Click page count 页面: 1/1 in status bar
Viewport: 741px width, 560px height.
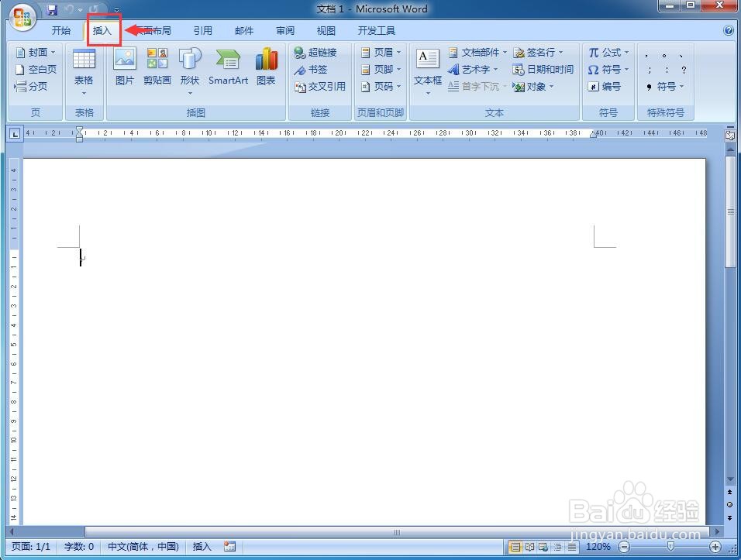tap(31, 546)
